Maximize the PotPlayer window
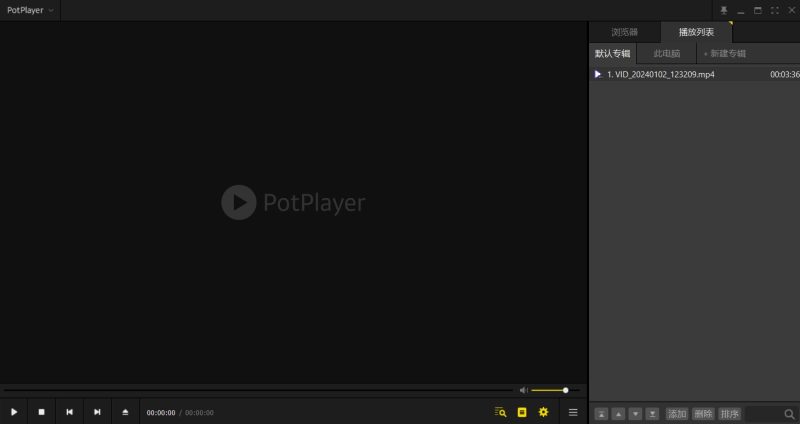Image resolution: width=800 pixels, height=424 pixels. [x=758, y=10]
